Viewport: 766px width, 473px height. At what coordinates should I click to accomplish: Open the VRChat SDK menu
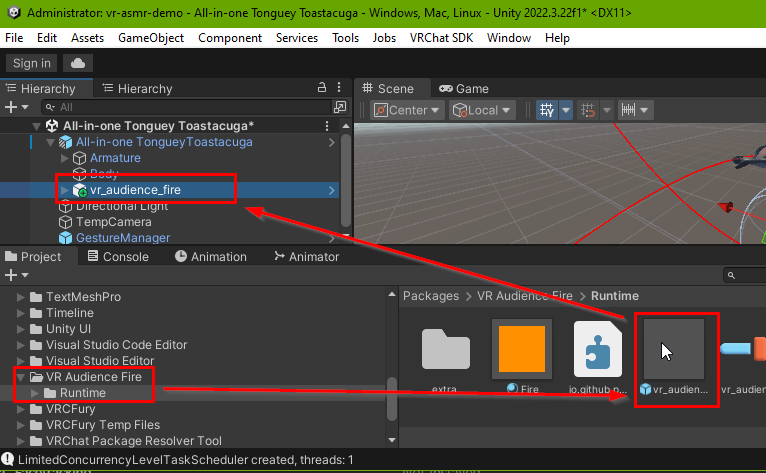[x=441, y=38]
